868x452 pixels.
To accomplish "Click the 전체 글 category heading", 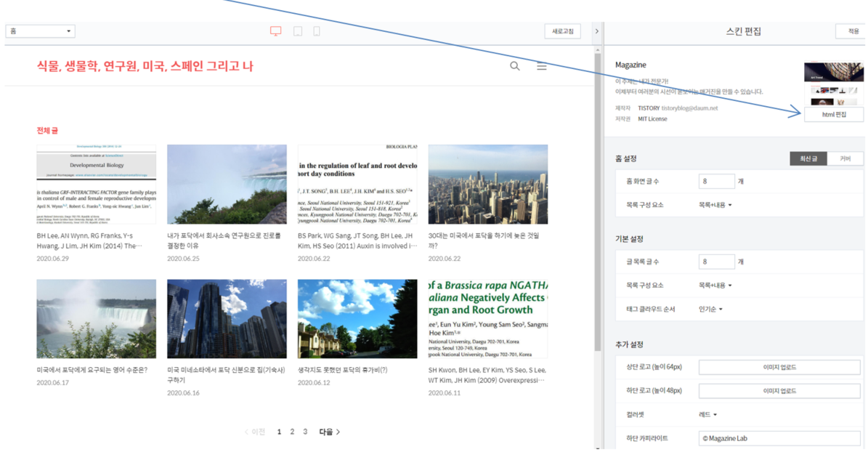I will pos(47,131).
